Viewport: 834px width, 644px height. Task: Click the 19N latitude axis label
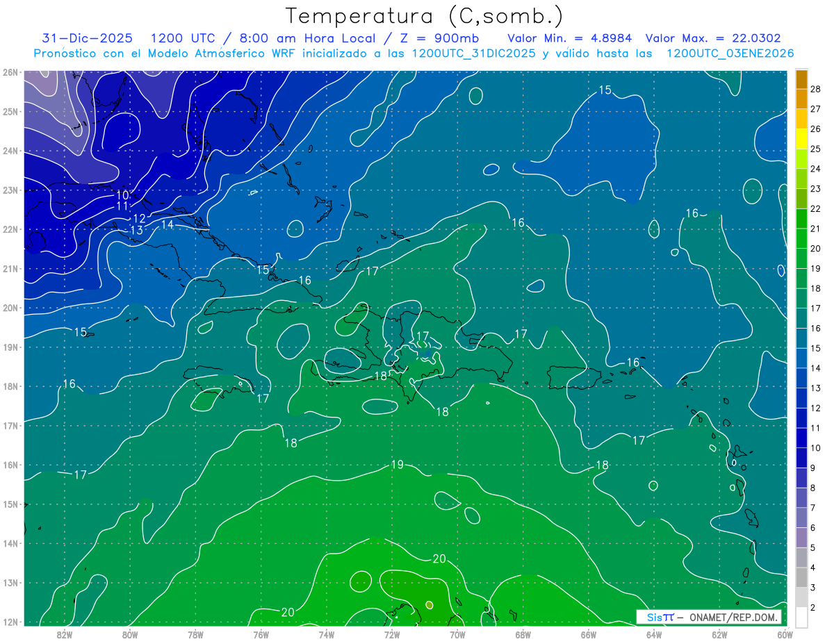(x=10, y=347)
